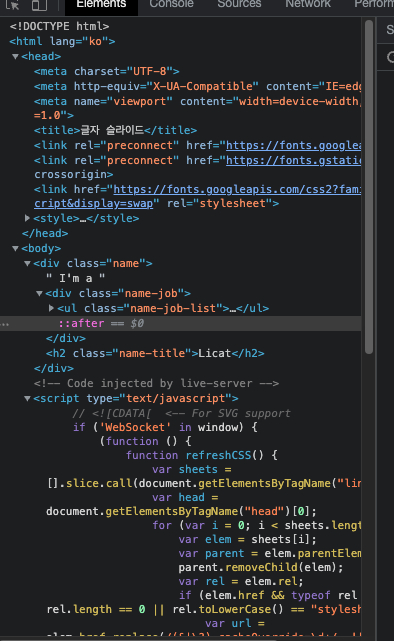Collapse the head element
The width and height of the screenshot is (394, 641).
pyautogui.click(x=16, y=56)
